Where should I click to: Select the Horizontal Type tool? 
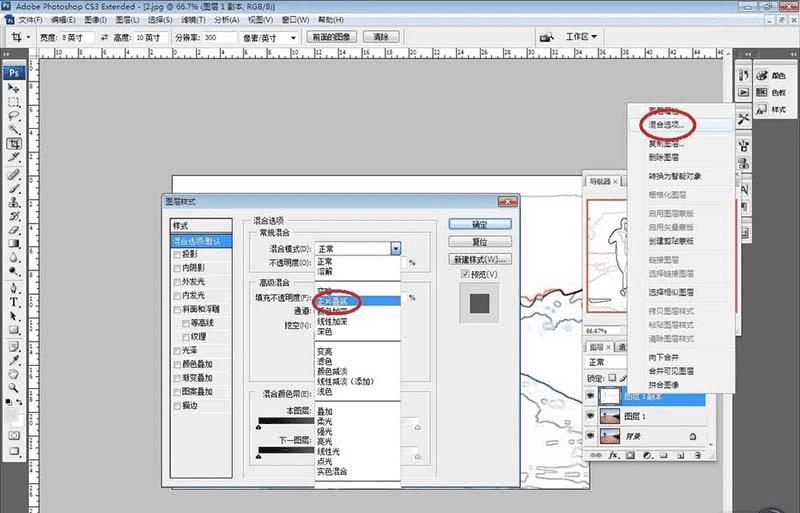point(14,302)
